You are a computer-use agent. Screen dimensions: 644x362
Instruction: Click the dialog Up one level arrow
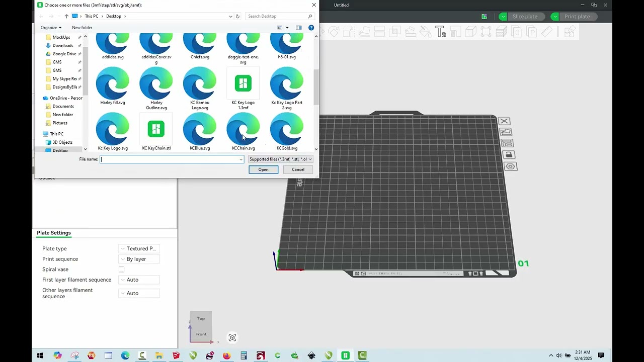(x=66, y=16)
